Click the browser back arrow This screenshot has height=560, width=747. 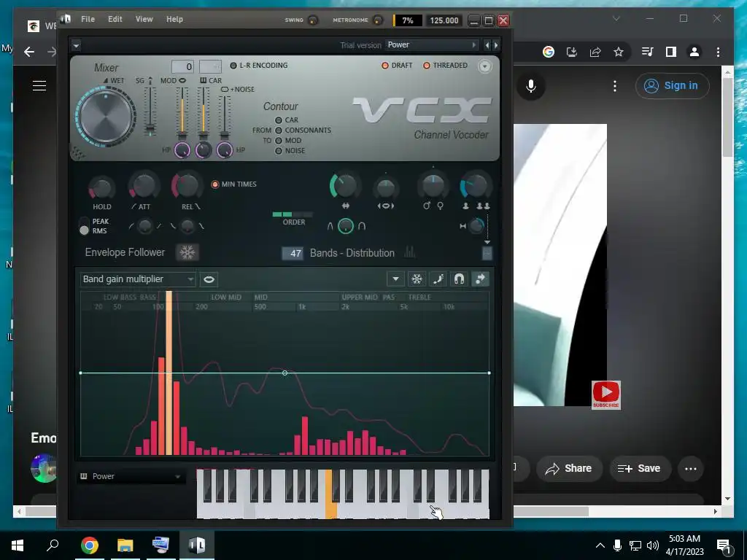pyautogui.click(x=29, y=52)
